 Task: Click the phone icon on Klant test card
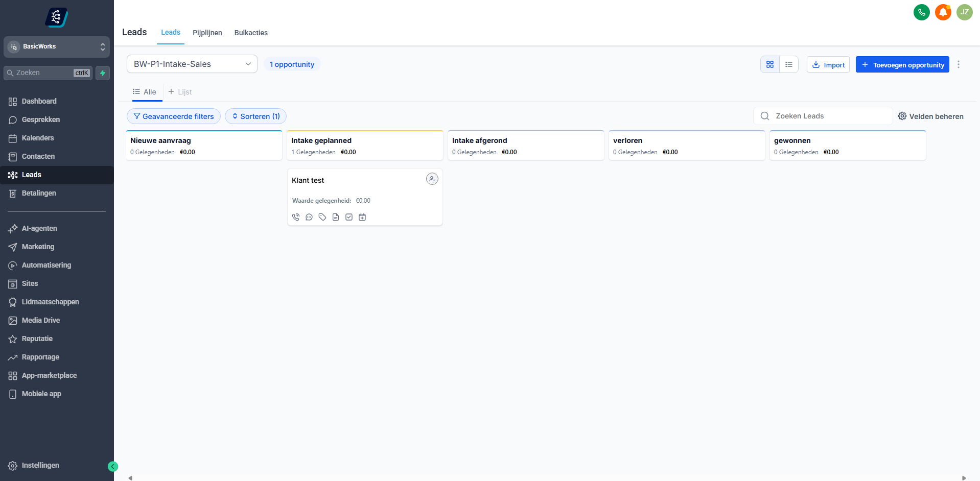pos(296,217)
